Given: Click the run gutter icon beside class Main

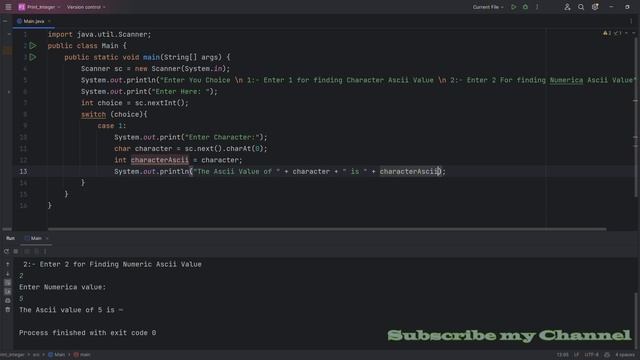Looking at the screenshot, I should (33, 46).
